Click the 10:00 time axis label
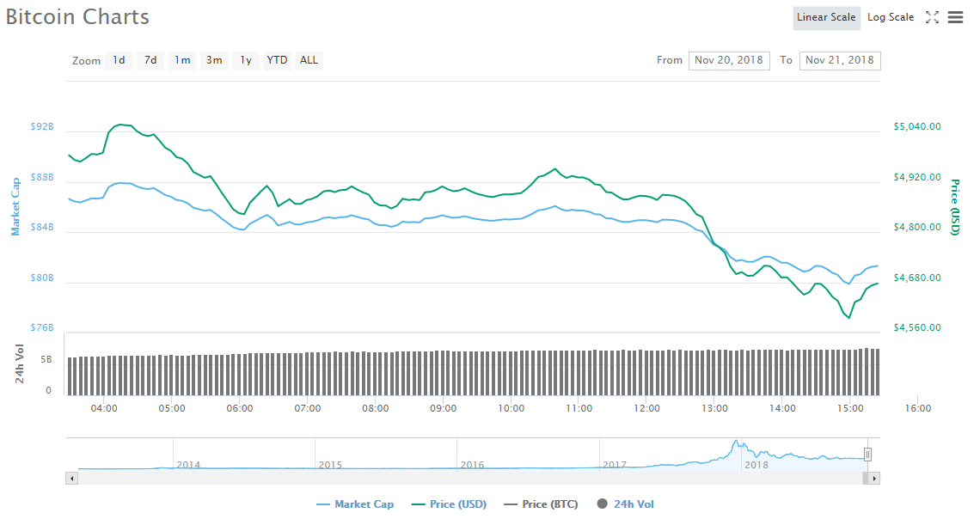 tap(511, 408)
